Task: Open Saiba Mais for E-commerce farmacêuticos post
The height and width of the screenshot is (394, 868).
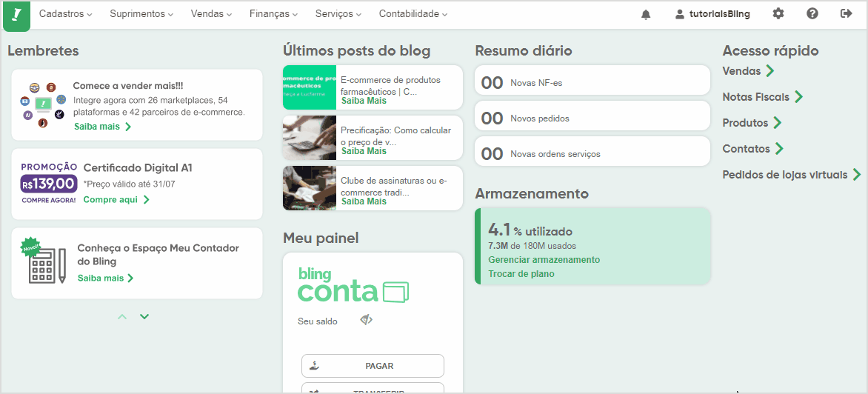Action: [x=364, y=101]
